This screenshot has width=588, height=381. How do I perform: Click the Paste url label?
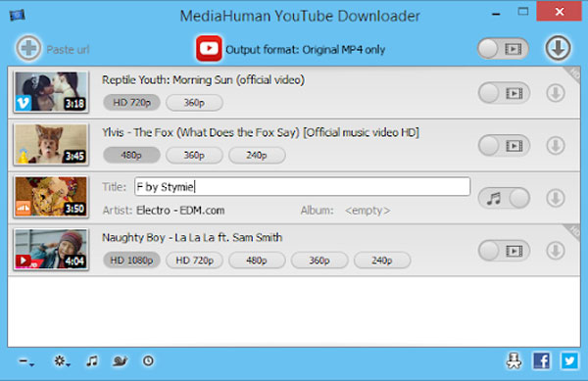68,49
